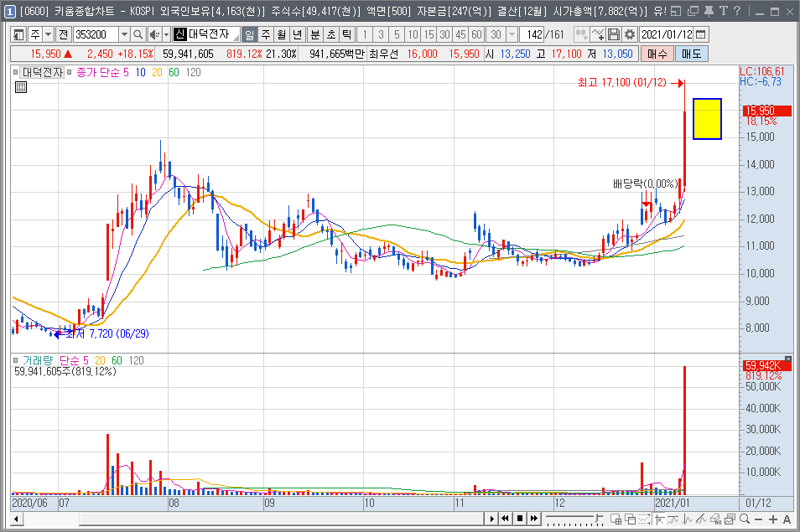Select the 년 yearly period button
This screenshot has height=532, width=800.
(298, 34)
